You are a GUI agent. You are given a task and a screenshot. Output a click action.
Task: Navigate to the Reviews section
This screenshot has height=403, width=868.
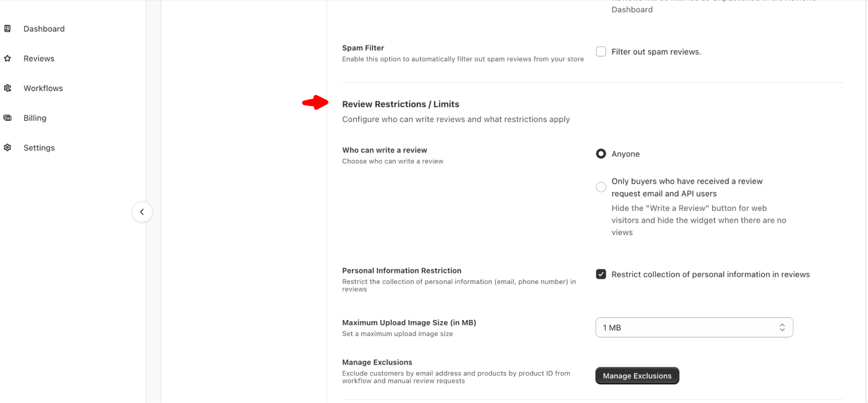pos(39,58)
